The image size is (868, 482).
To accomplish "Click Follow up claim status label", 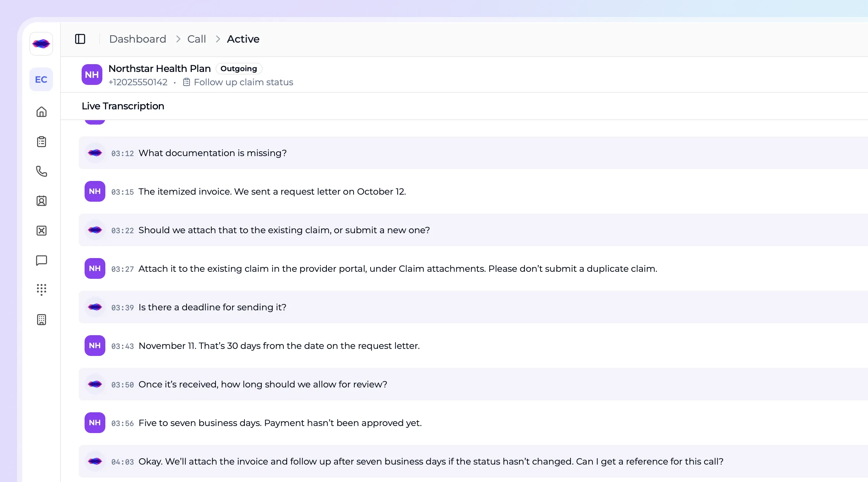I will click(x=243, y=82).
